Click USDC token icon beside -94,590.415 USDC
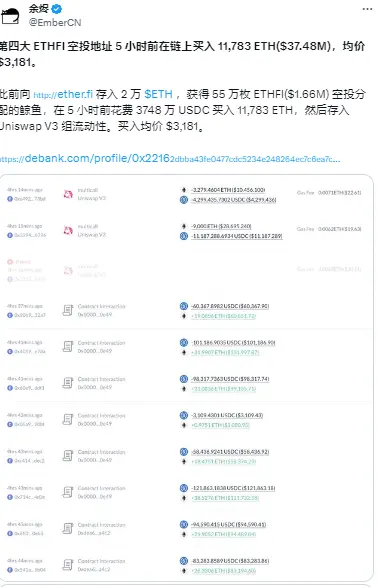This screenshot has height=587, width=378. [x=184, y=524]
